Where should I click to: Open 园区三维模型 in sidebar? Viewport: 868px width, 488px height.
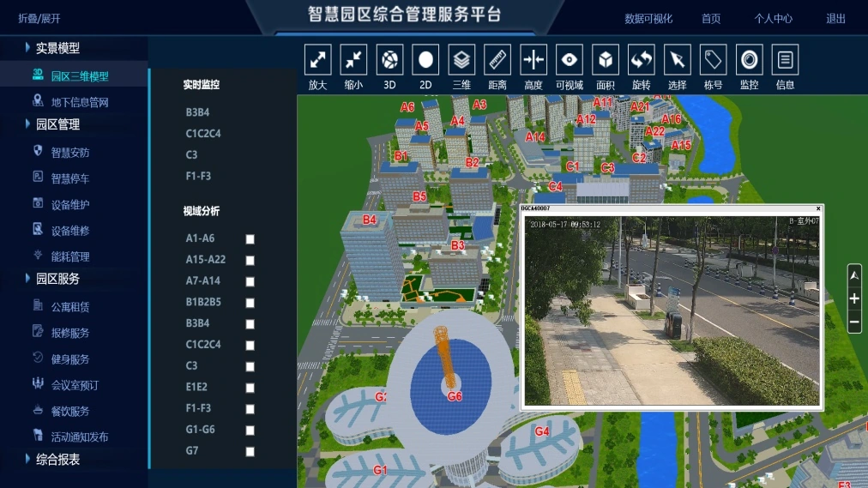(80, 76)
